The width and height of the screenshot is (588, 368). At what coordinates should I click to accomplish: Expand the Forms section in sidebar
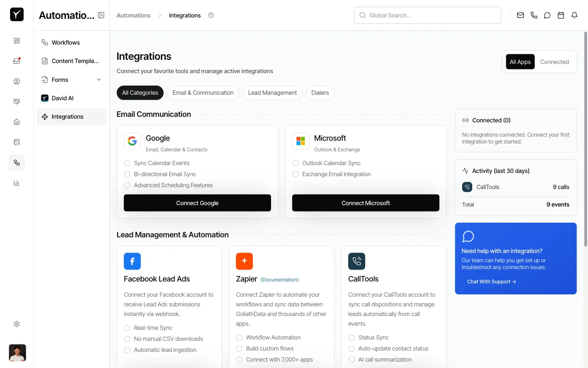coord(99,80)
